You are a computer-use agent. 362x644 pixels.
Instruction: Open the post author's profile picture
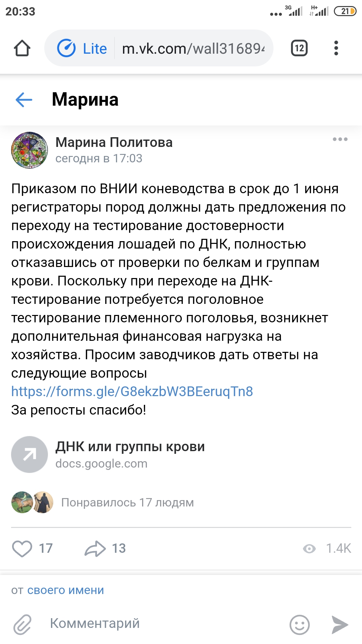(x=29, y=150)
